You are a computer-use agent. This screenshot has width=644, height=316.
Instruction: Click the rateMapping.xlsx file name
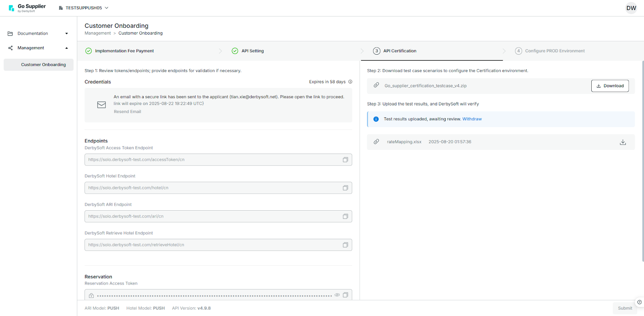(404, 142)
